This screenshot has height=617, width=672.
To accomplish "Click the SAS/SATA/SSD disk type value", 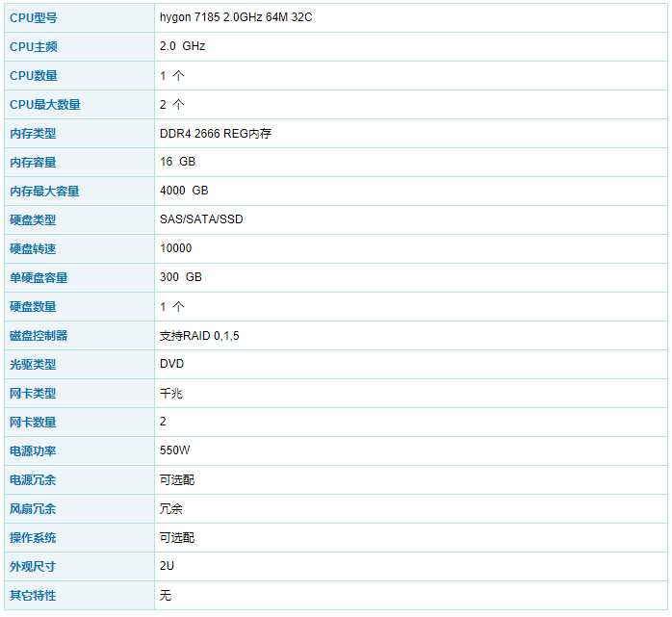I will (201, 219).
